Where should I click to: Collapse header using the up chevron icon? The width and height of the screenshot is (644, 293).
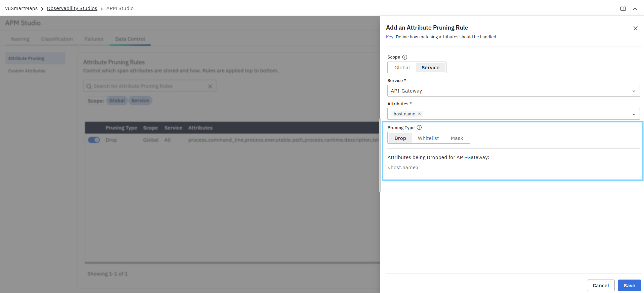pos(635,9)
